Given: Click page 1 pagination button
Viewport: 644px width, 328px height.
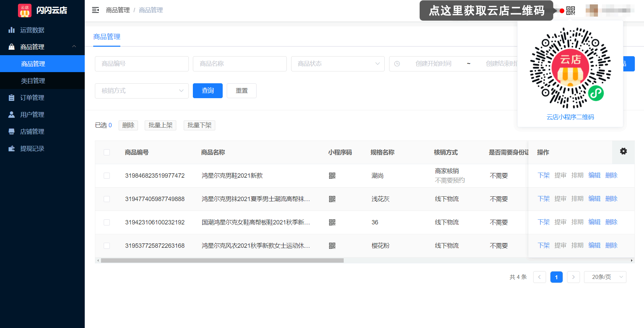Looking at the screenshot, I should point(557,277).
